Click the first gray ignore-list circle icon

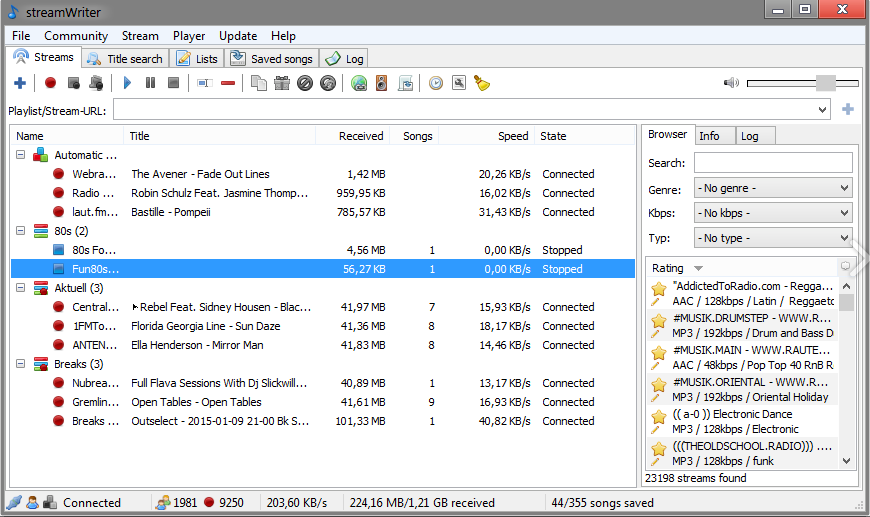click(x=305, y=83)
